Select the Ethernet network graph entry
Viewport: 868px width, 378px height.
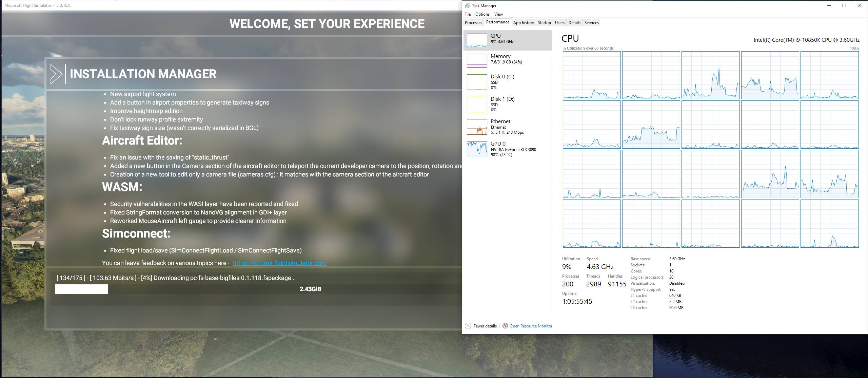(x=477, y=127)
